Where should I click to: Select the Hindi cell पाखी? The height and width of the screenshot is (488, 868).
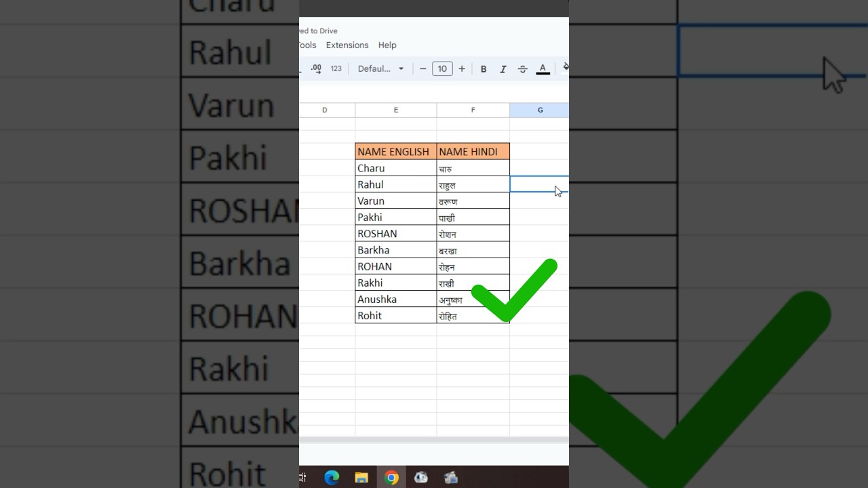[x=473, y=217]
